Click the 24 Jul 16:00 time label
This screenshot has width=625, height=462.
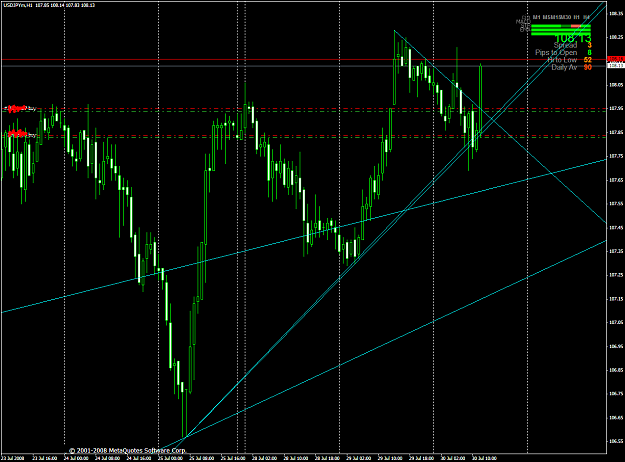tap(139, 458)
